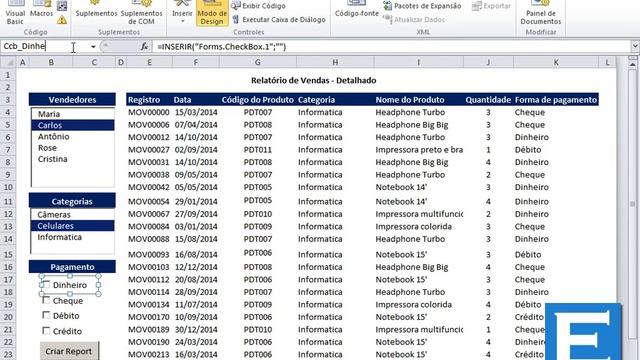Click the Categorias header cell

pyautogui.click(x=72, y=201)
